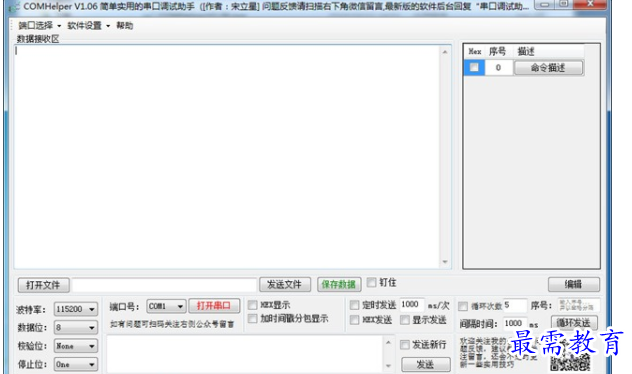Toggle the 钉住 checkbox

tap(371, 282)
